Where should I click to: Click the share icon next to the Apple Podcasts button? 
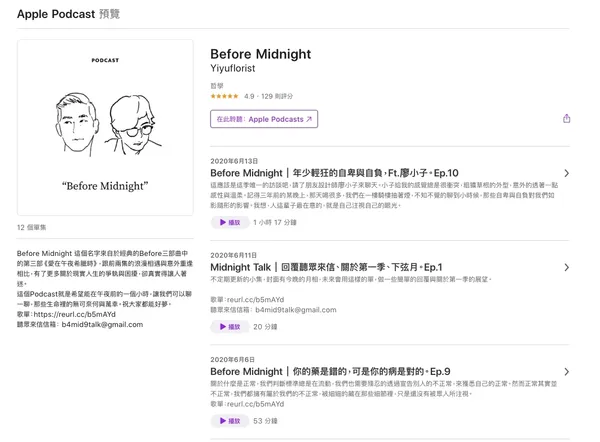point(566,119)
